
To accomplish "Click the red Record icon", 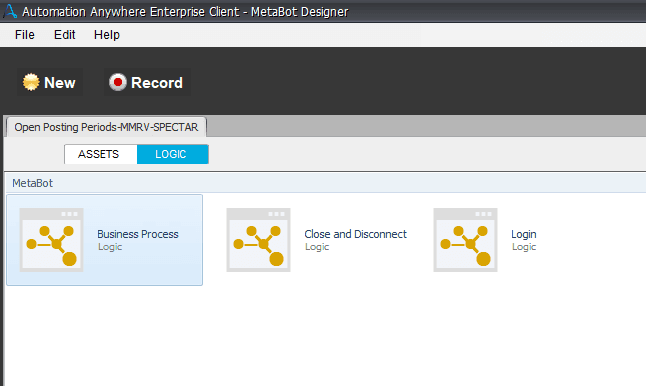I will point(117,82).
